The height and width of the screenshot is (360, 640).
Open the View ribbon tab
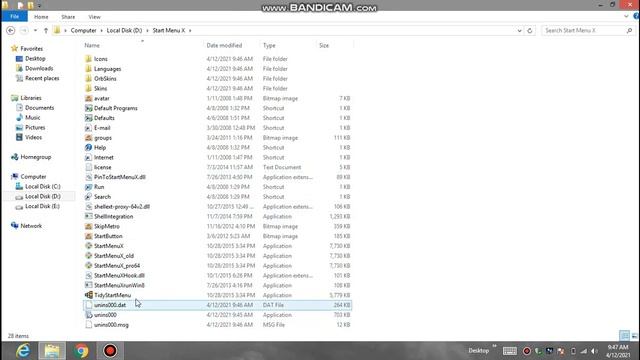(94, 17)
